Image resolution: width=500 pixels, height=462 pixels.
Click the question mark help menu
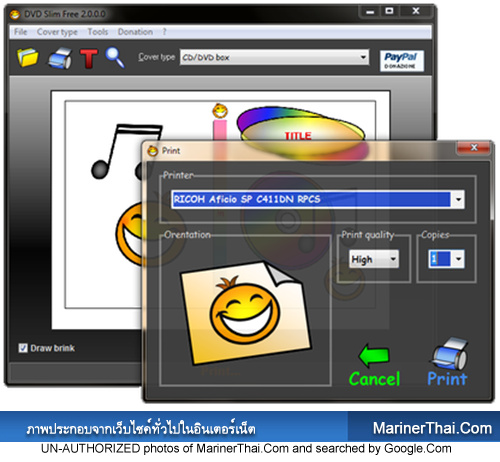click(x=164, y=32)
